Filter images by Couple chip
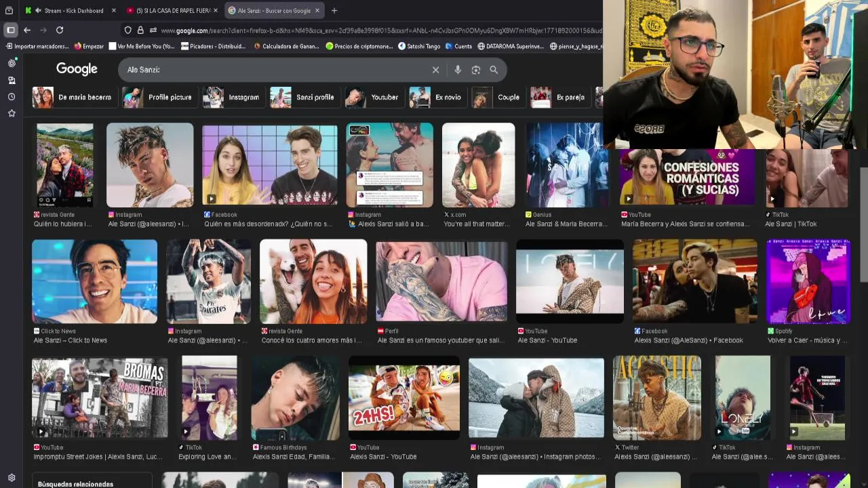 tap(498, 97)
